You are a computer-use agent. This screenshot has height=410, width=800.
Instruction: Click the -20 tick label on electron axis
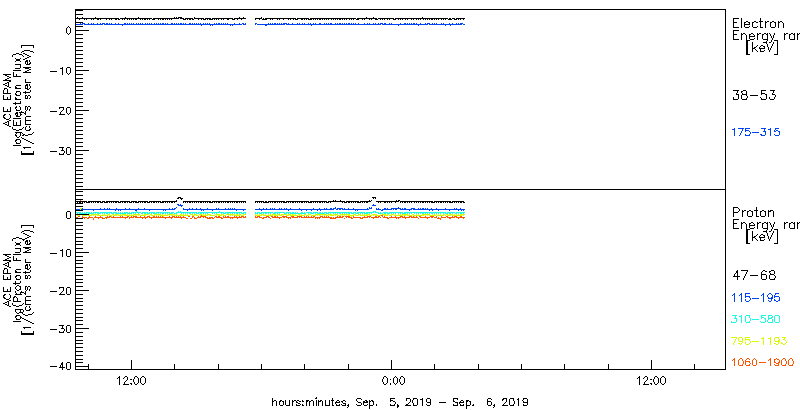click(x=61, y=111)
